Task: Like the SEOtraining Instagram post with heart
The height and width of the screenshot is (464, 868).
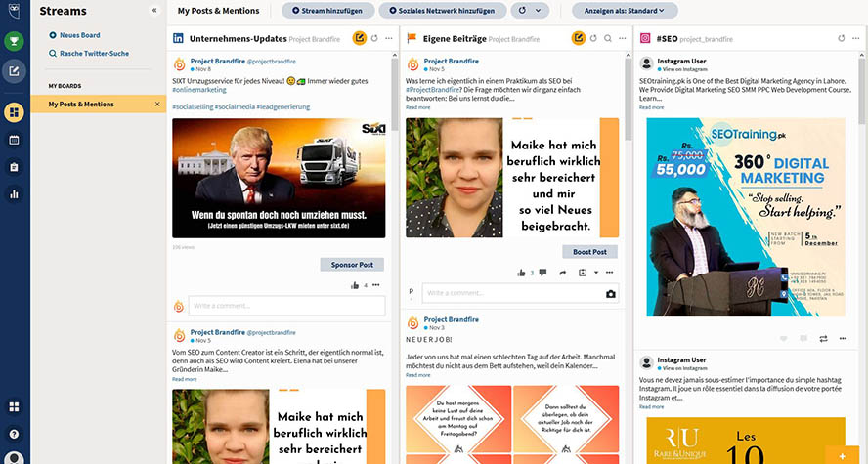Action: pyautogui.click(x=783, y=338)
